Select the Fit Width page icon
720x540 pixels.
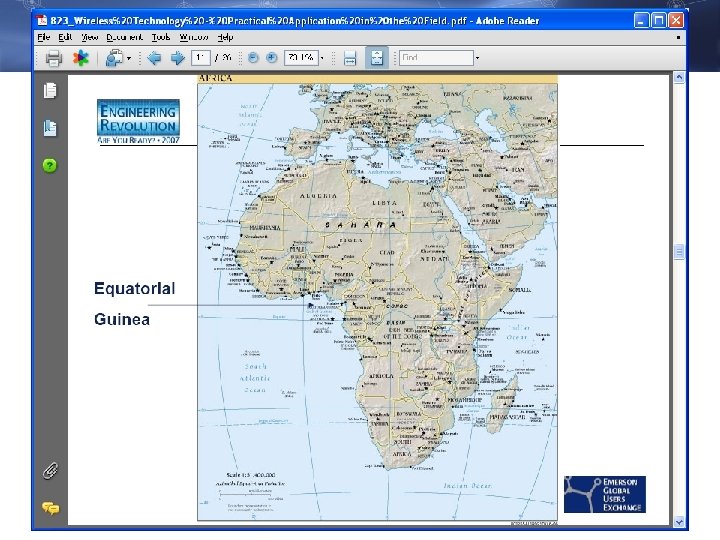tap(350, 58)
